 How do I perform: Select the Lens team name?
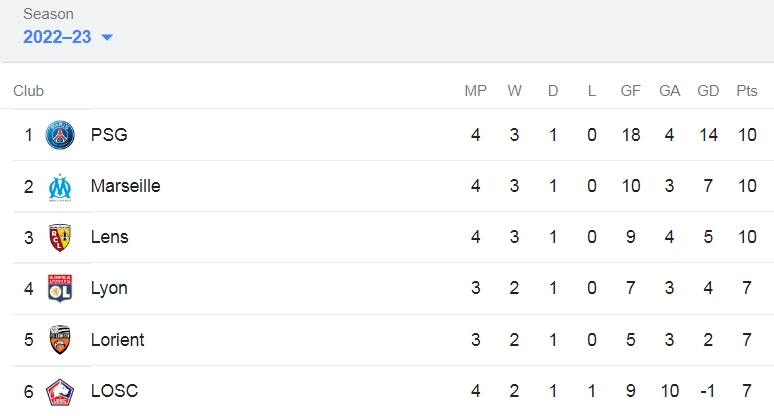pyautogui.click(x=110, y=237)
